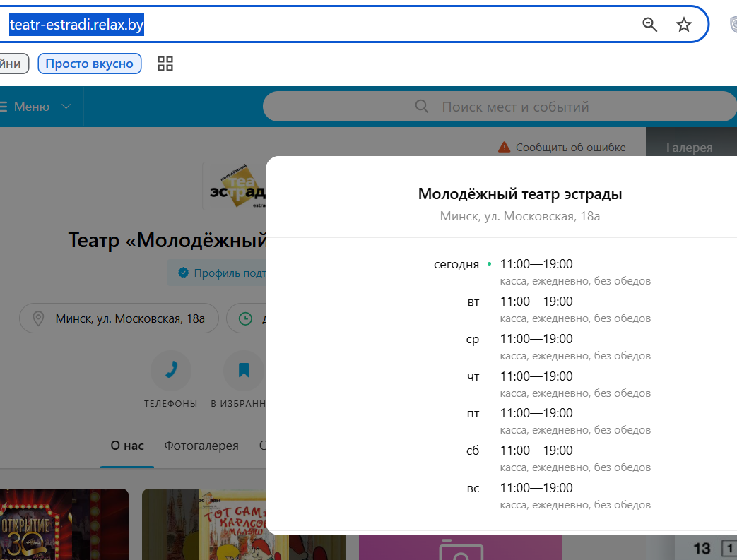Select the О нас tab
Viewport: 737px width, 560px height.
click(x=127, y=446)
